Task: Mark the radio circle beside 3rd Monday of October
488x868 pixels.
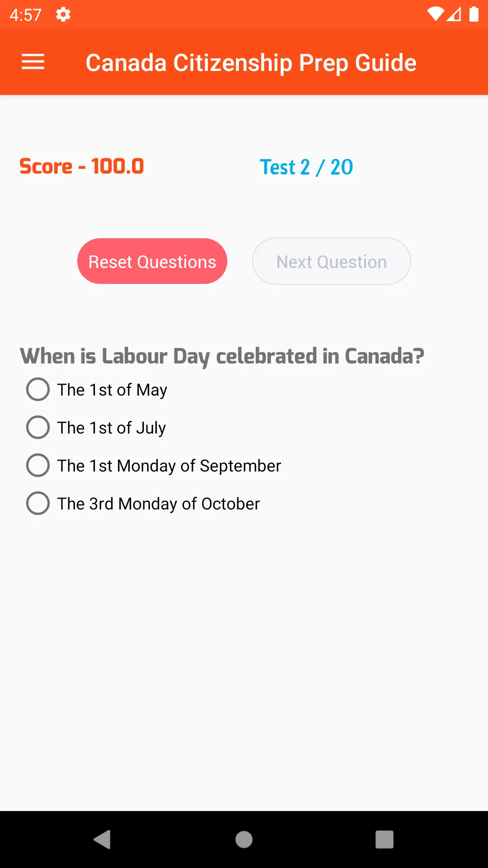Action: pyautogui.click(x=38, y=503)
